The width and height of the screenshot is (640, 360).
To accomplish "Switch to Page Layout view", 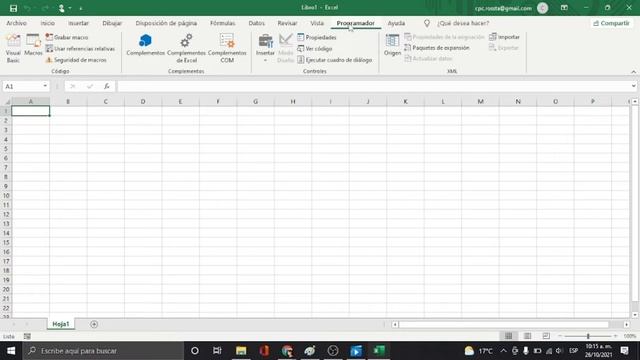I will 527,336.
